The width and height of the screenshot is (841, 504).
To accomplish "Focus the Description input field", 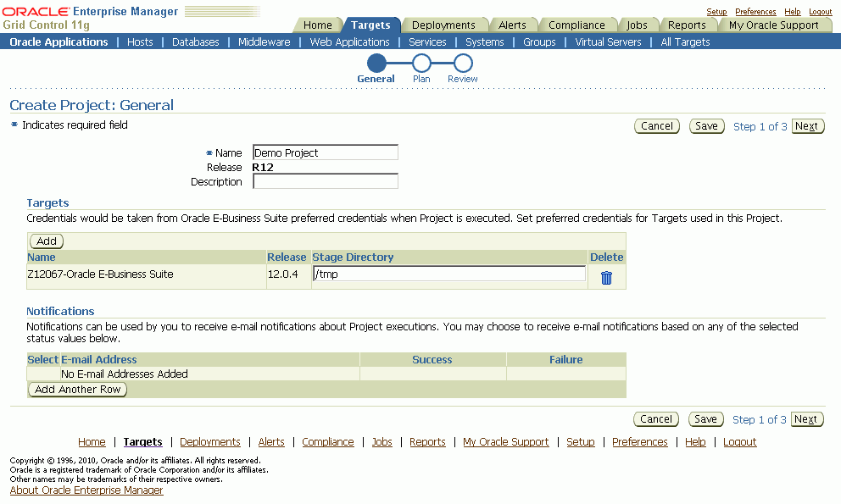I will pos(325,181).
